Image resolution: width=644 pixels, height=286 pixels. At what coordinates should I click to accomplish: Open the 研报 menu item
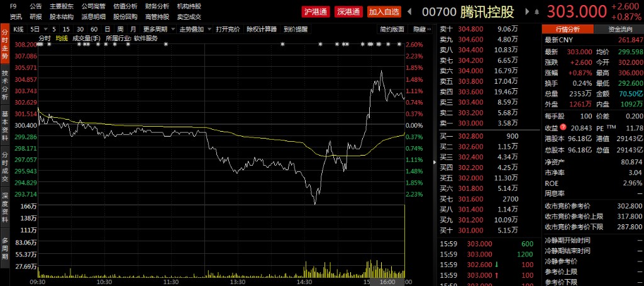point(36,17)
